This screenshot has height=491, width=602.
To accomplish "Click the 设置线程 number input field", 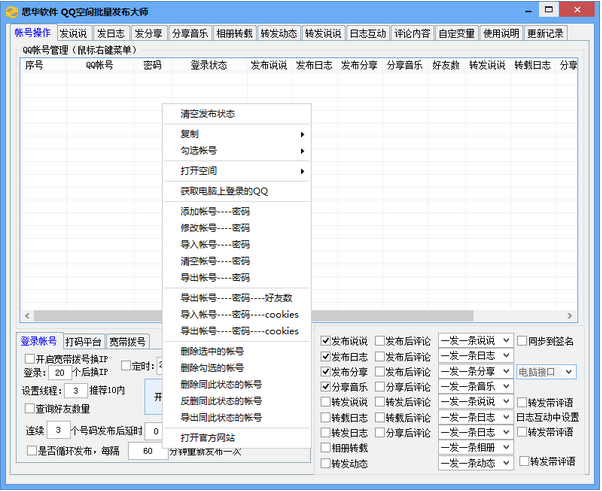I will click(x=76, y=391).
